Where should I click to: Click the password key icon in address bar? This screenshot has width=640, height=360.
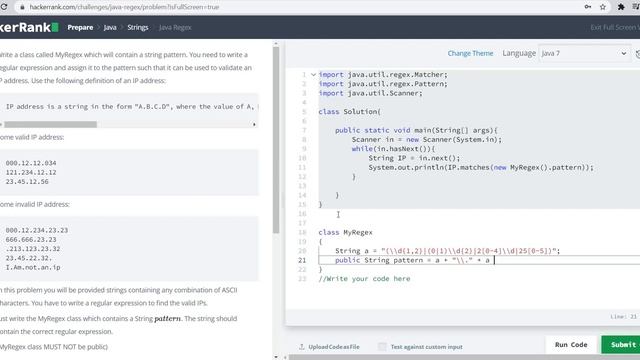click(x=588, y=7)
